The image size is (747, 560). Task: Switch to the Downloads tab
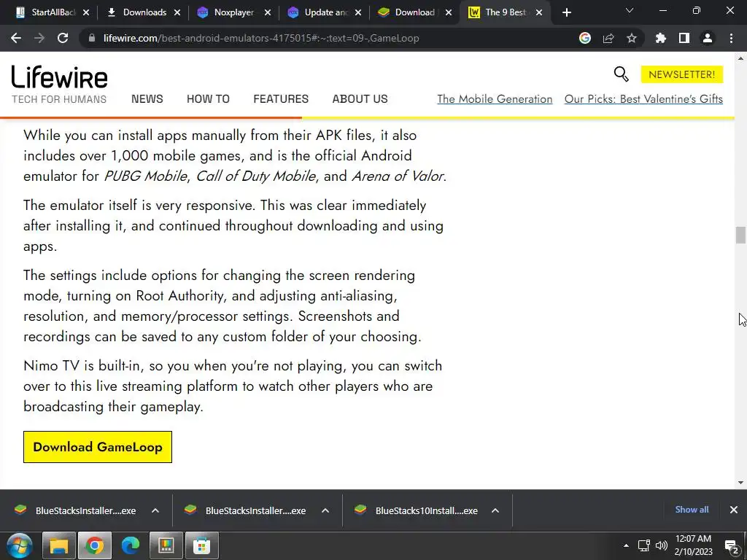click(138, 12)
